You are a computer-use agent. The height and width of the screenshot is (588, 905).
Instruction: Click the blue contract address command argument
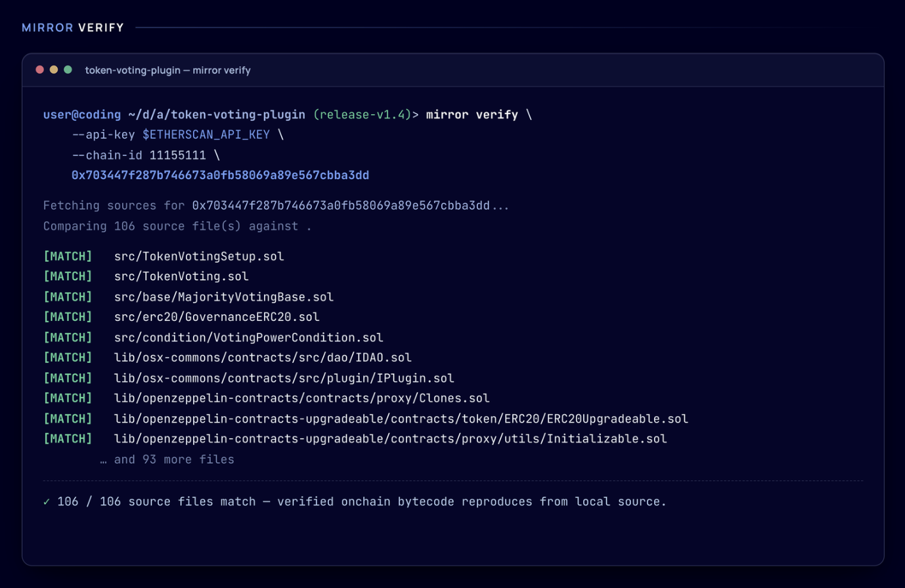220,176
